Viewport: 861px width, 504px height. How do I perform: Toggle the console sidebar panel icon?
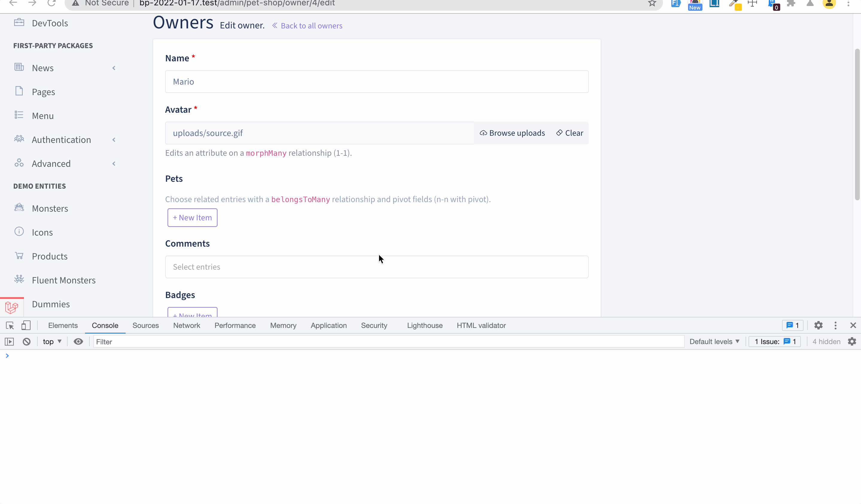[x=9, y=342]
